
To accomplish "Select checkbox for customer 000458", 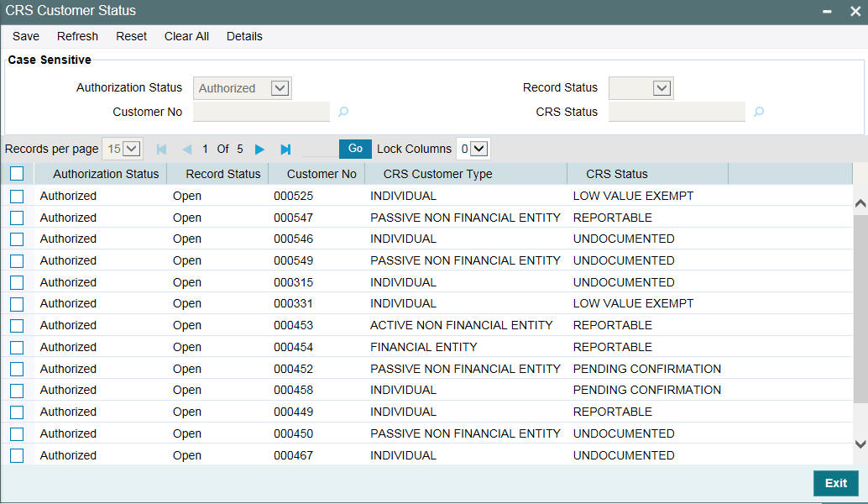I will tap(17, 391).
